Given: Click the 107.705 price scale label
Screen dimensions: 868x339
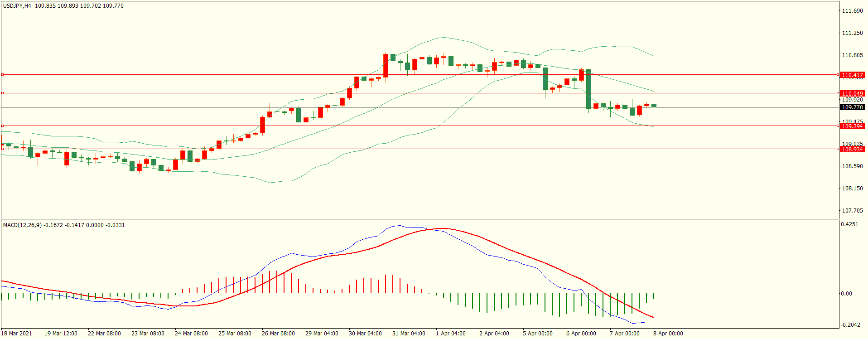Looking at the screenshot, I should pyautogui.click(x=852, y=211).
